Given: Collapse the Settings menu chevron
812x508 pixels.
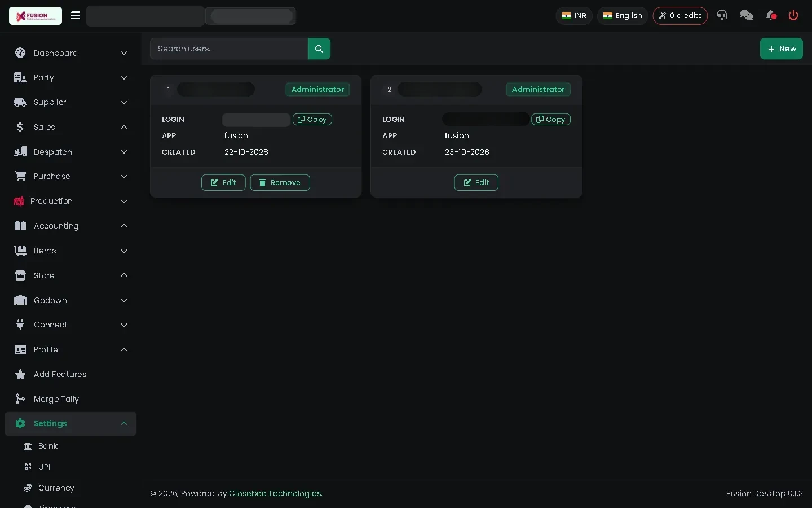Looking at the screenshot, I should (124, 423).
